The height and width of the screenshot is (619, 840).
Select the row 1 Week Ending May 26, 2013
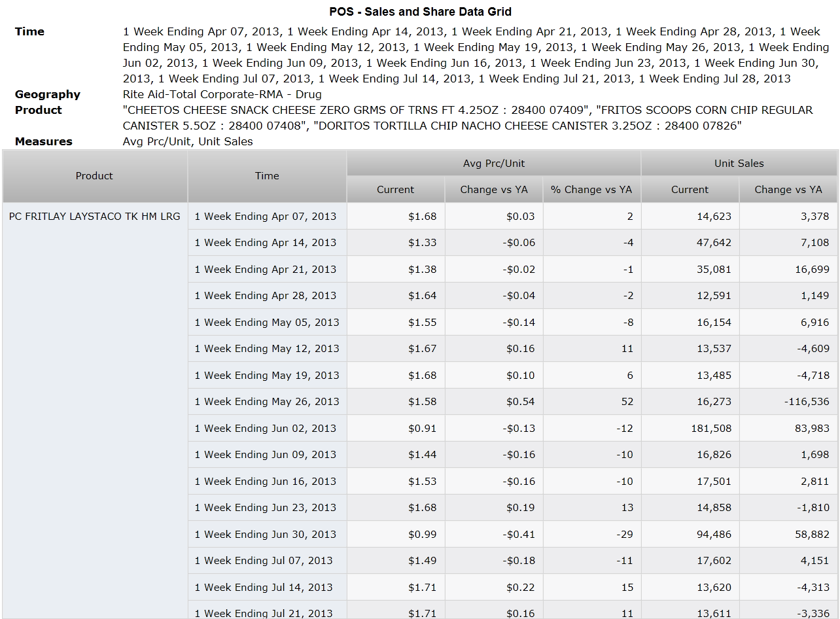click(513, 402)
